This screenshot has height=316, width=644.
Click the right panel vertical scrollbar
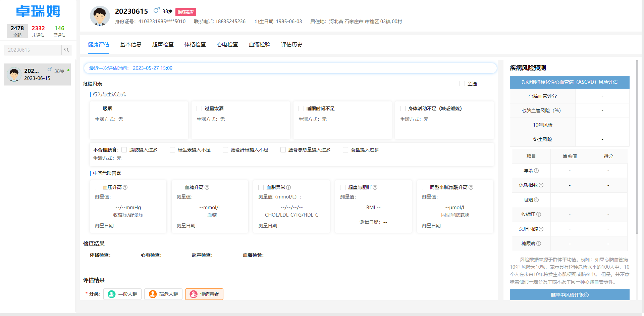637,147
